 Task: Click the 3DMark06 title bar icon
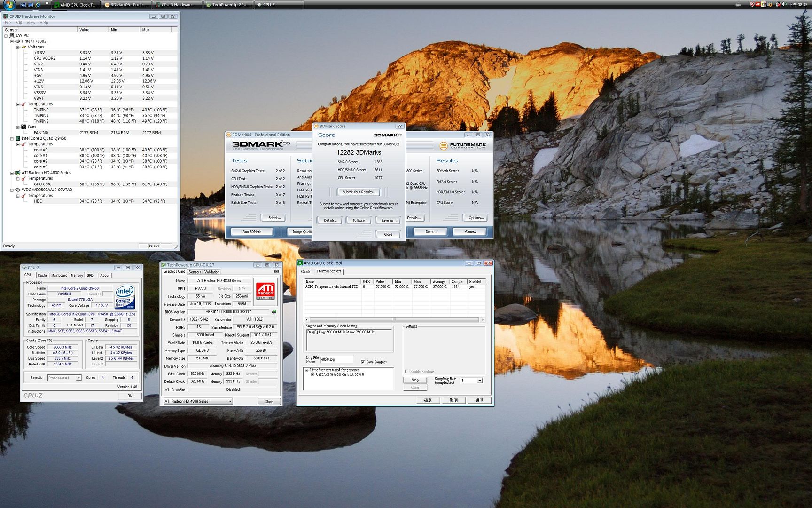229,135
